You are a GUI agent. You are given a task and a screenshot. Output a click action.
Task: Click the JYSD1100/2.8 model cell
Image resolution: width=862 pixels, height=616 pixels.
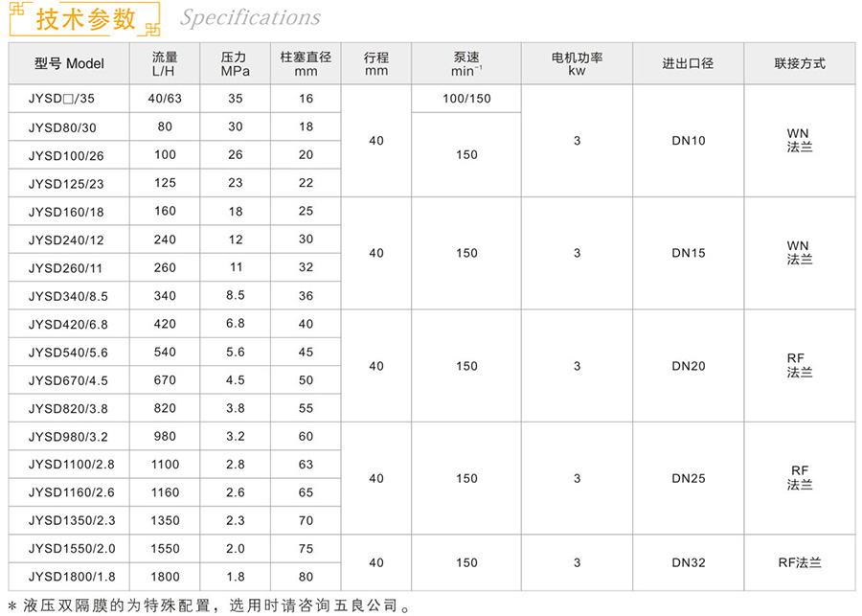pyautogui.click(x=71, y=465)
